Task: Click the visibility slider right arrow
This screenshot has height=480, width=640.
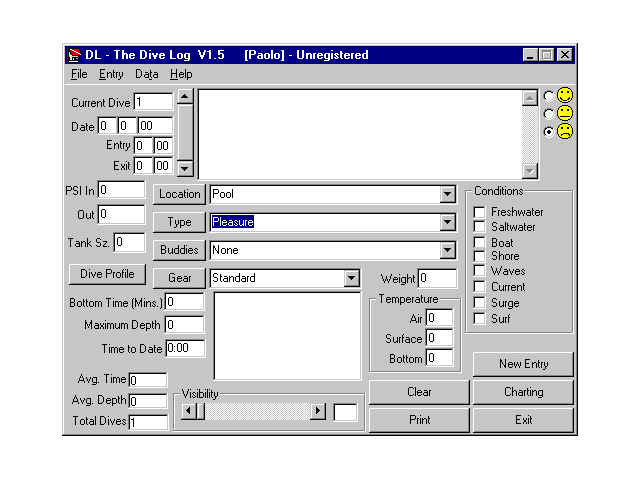Action: point(318,411)
